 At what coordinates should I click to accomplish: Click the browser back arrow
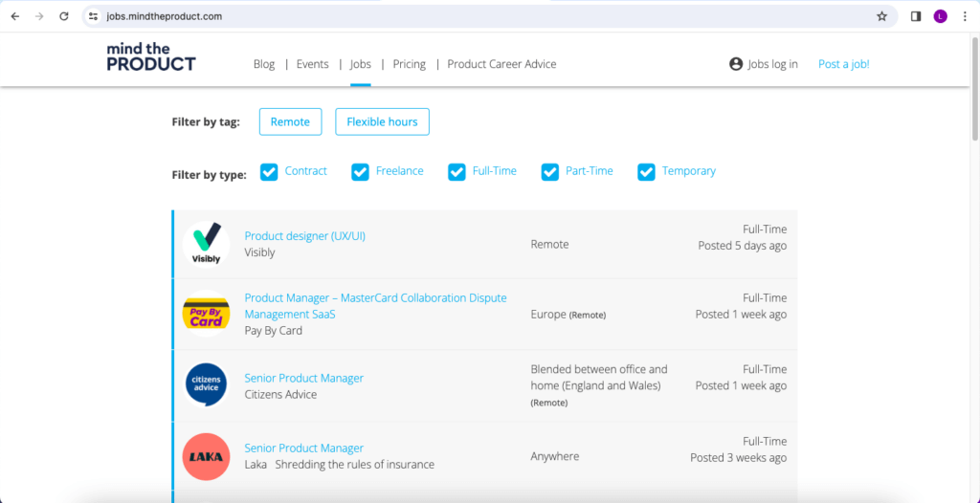pos(14,16)
